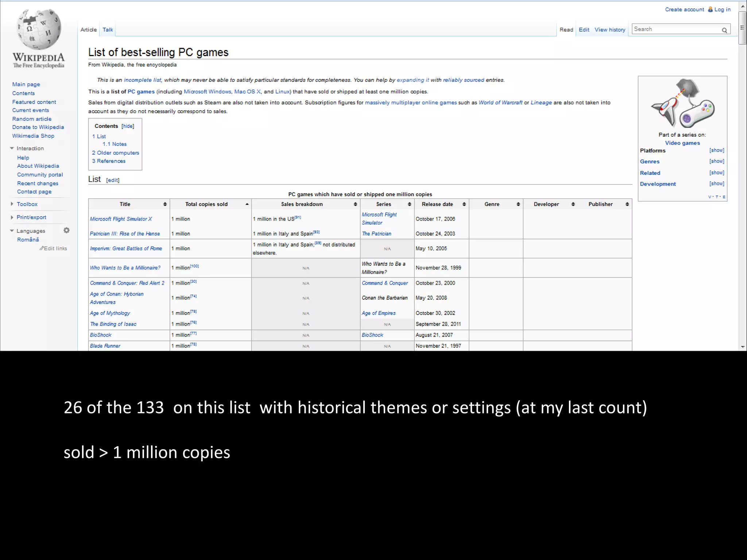The image size is (747, 560).
Task: Open the View history tab
Action: [x=610, y=30]
